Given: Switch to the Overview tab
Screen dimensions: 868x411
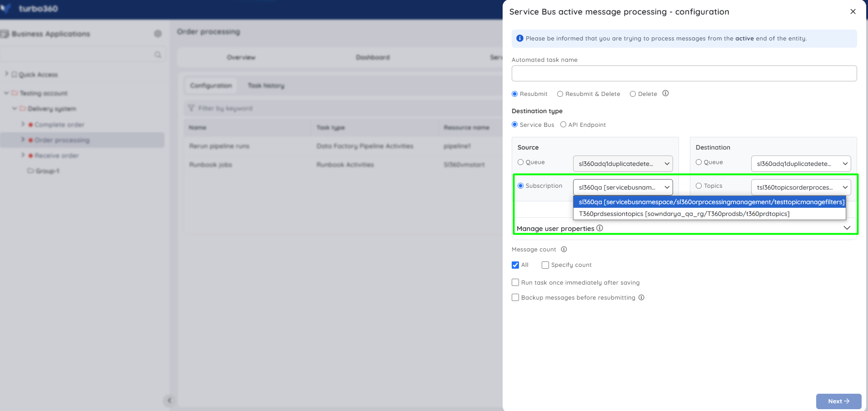Looking at the screenshot, I should point(241,57).
